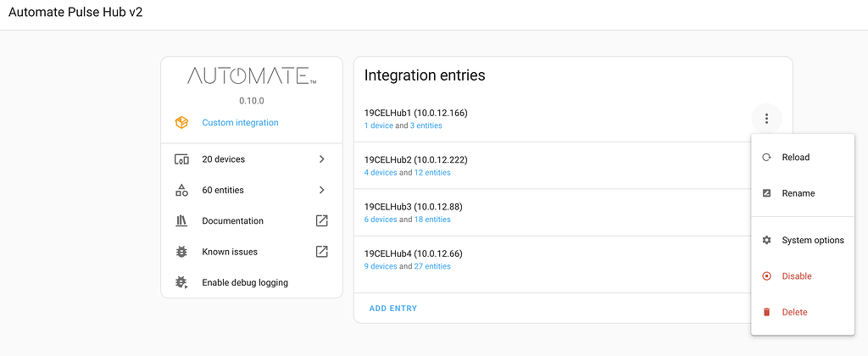Open 4 devices link under 19CELHub2
The height and width of the screenshot is (356, 868).
pos(381,173)
